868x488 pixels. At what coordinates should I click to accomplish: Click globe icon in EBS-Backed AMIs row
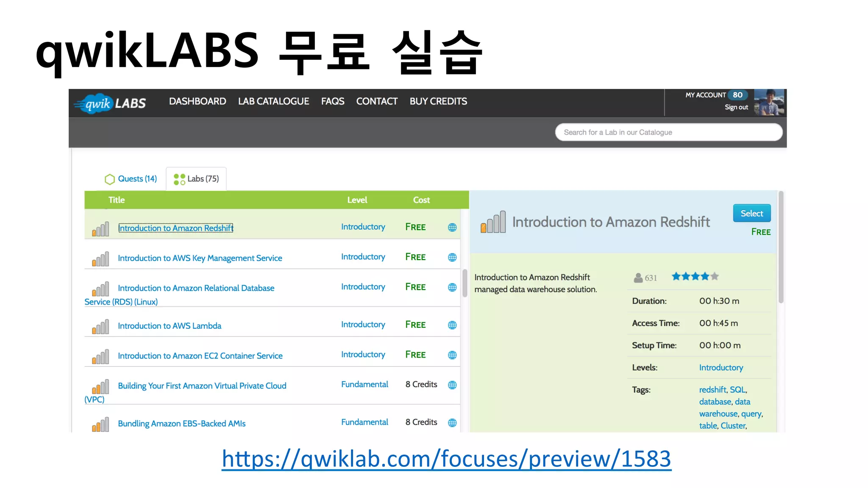tap(452, 423)
